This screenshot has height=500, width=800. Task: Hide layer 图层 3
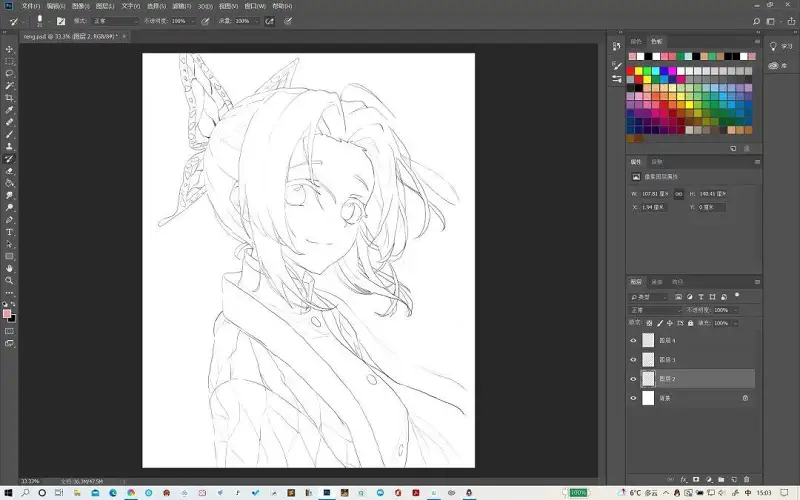click(x=634, y=360)
